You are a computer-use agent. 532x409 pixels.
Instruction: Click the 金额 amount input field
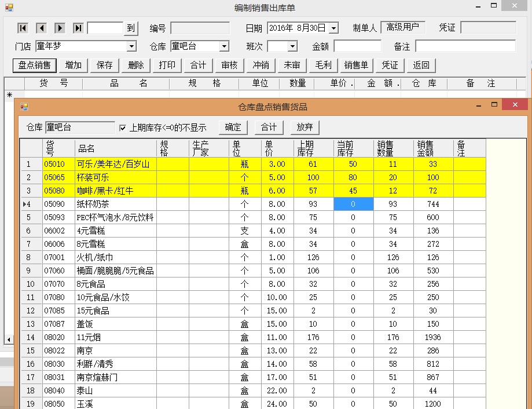tap(358, 46)
